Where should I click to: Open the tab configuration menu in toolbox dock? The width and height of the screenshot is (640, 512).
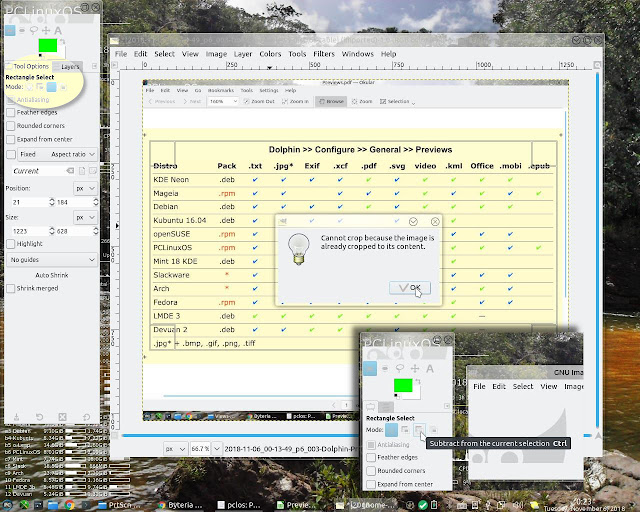point(95,66)
